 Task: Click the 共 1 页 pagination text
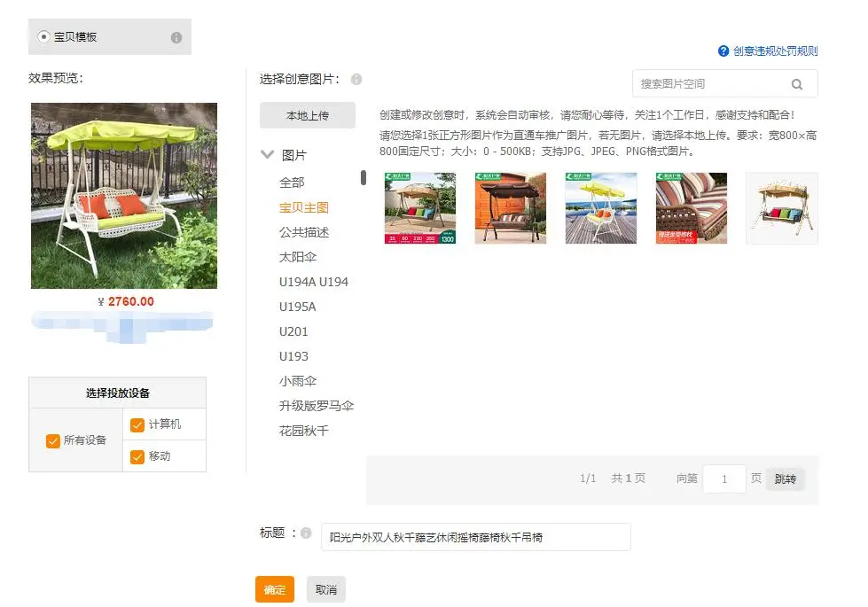click(629, 479)
